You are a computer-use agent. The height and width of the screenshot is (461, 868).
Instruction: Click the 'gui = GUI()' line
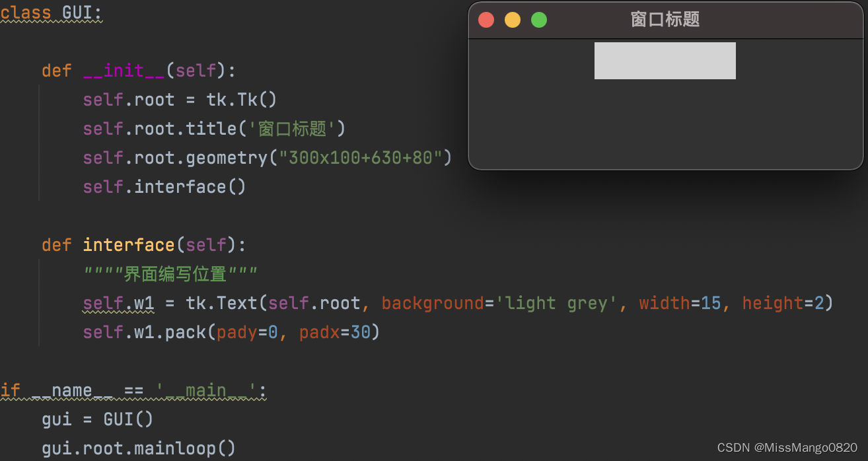pos(98,419)
